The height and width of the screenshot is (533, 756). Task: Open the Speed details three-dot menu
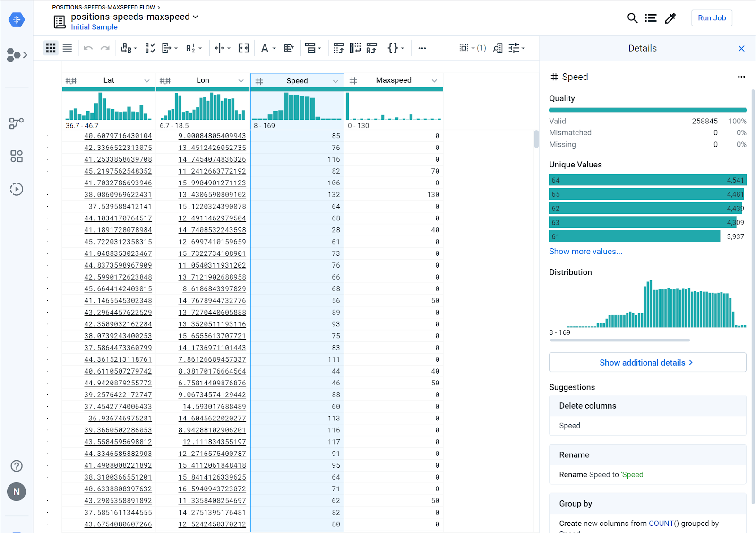(741, 77)
